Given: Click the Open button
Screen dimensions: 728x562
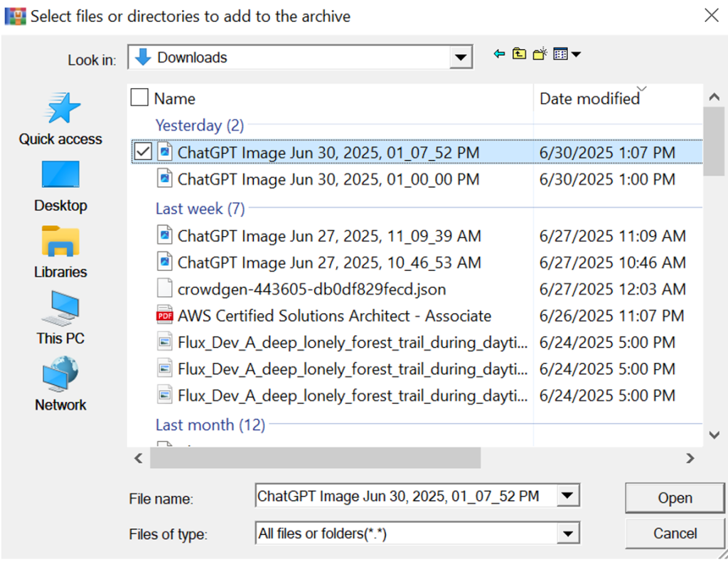Looking at the screenshot, I should coord(675,498).
